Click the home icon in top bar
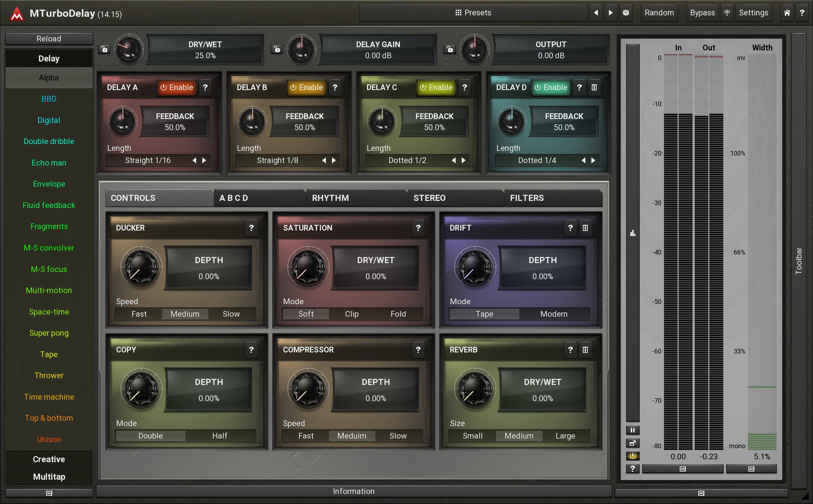Image resolution: width=813 pixels, height=504 pixels. tap(787, 13)
